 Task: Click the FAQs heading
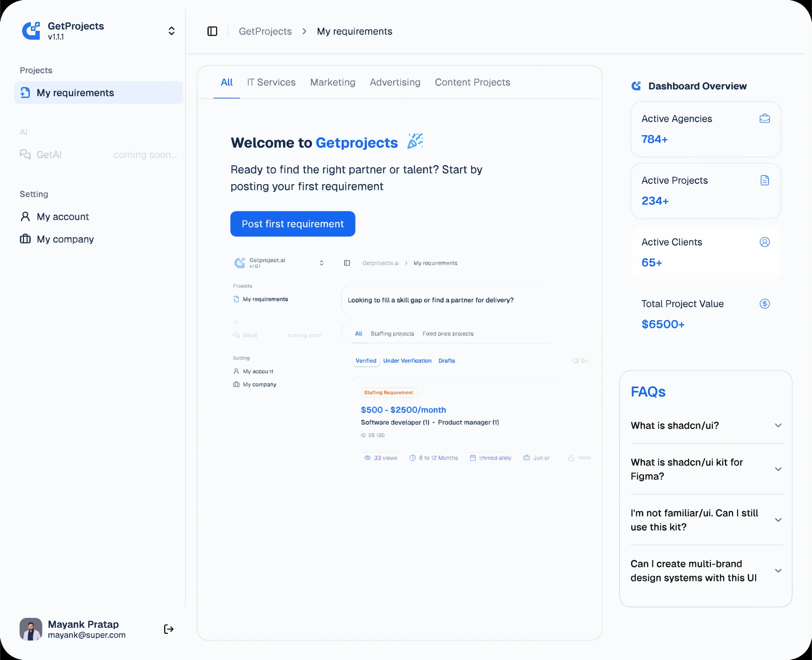pos(648,392)
